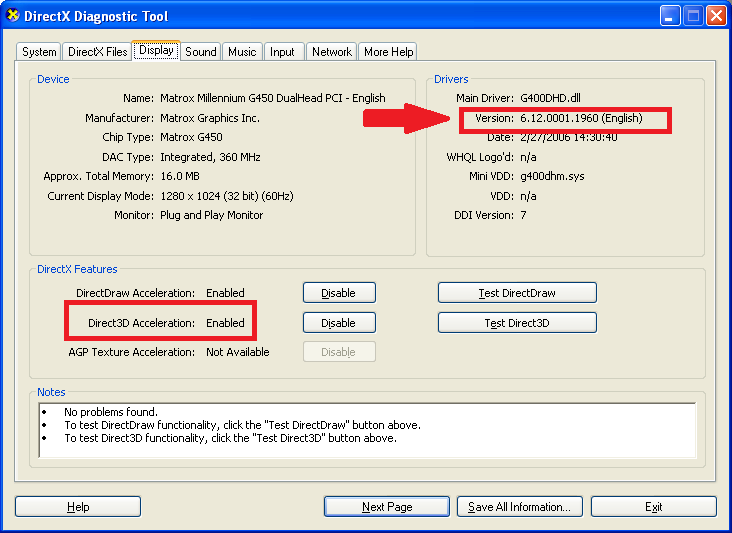Click the note about testing Direct3D functionality

click(230, 438)
